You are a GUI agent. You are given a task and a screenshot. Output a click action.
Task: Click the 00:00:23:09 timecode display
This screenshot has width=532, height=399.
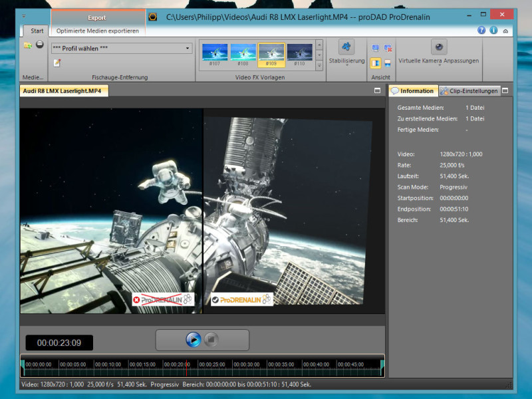click(59, 342)
